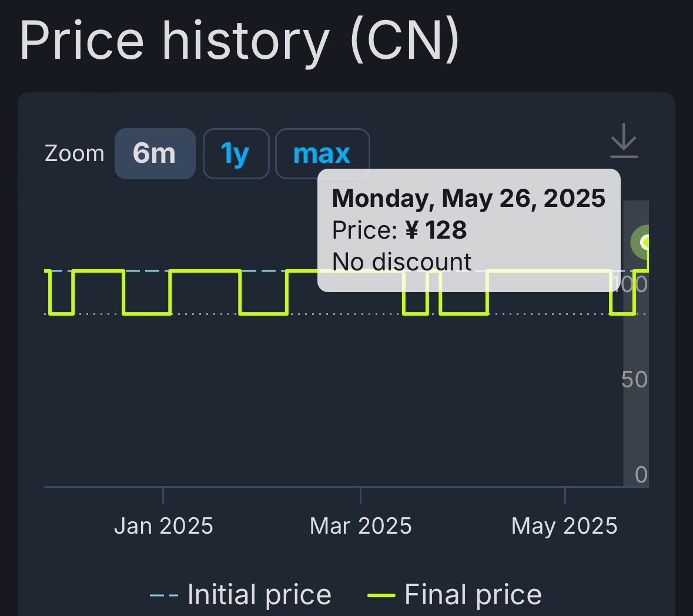Screen dimensions: 693x616
Task: Click the green line icon beside Final price
Action: 381,595
